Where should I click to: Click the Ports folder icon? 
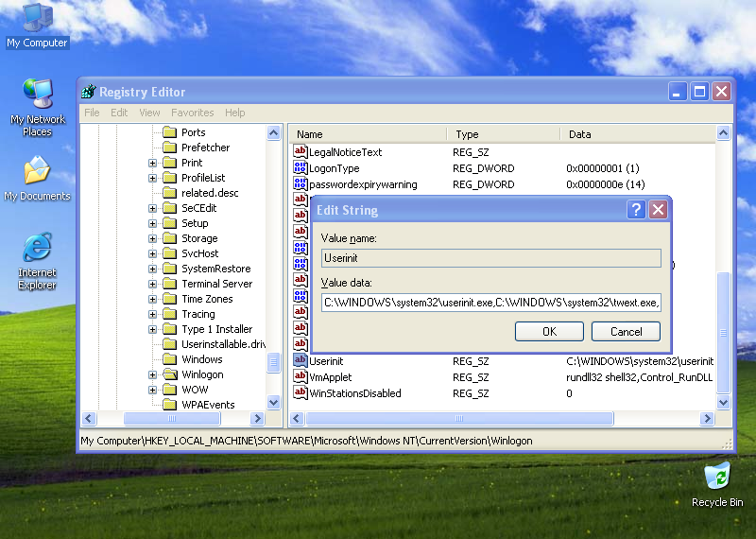click(x=170, y=131)
